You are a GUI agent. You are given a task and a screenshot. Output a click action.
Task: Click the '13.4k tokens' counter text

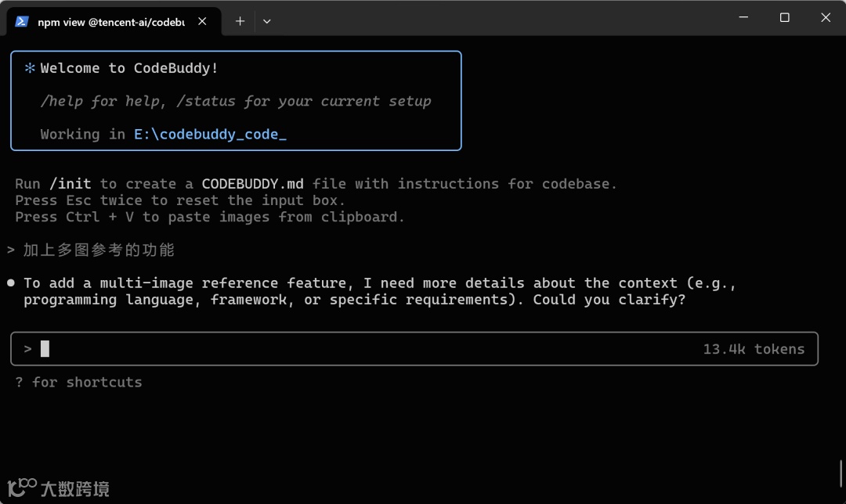[x=754, y=349]
